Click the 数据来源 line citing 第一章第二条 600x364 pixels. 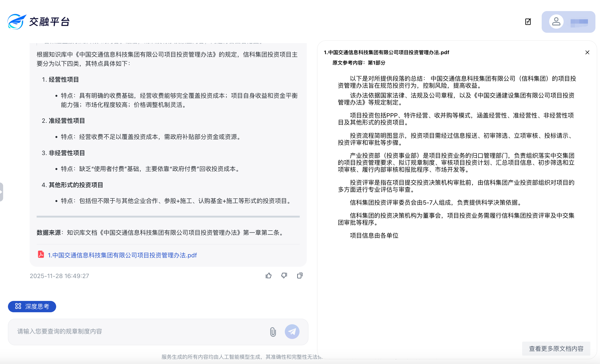click(161, 233)
